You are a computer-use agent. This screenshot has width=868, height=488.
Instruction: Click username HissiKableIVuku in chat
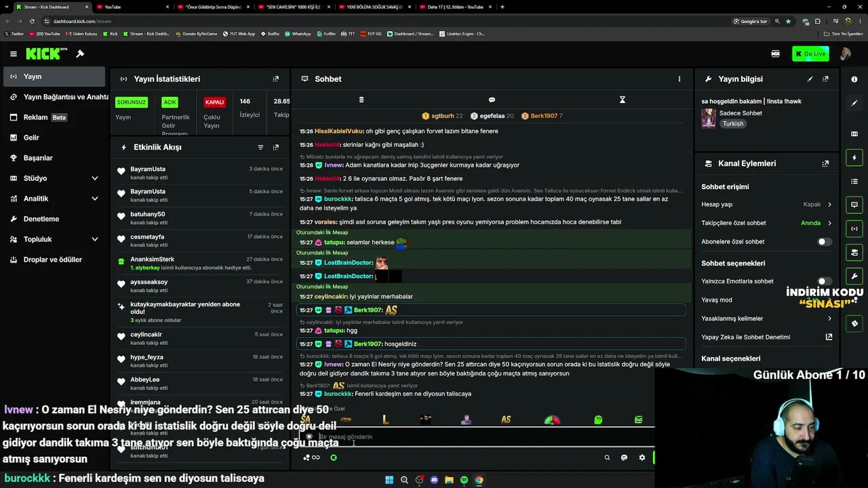pos(339,131)
